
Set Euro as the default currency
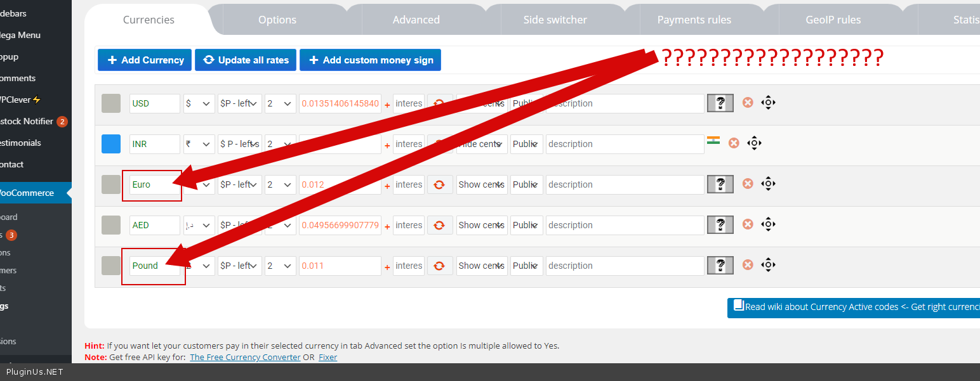click(111, 184)
